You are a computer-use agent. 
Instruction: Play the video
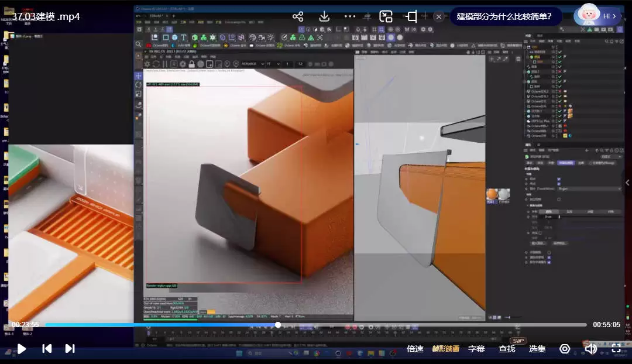pyautogui.click(x=22, y=349)
